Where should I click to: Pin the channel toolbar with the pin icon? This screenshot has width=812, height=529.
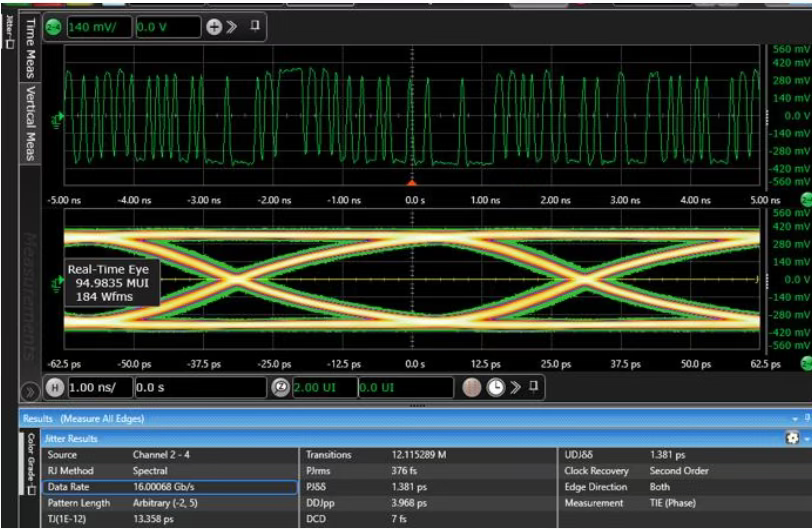[255, 26]
